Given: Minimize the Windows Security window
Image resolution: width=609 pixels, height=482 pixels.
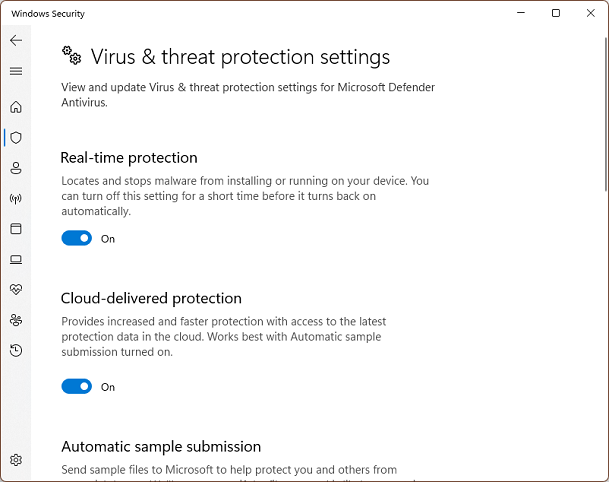Looking at the screenshot, I should click(520, 13).
